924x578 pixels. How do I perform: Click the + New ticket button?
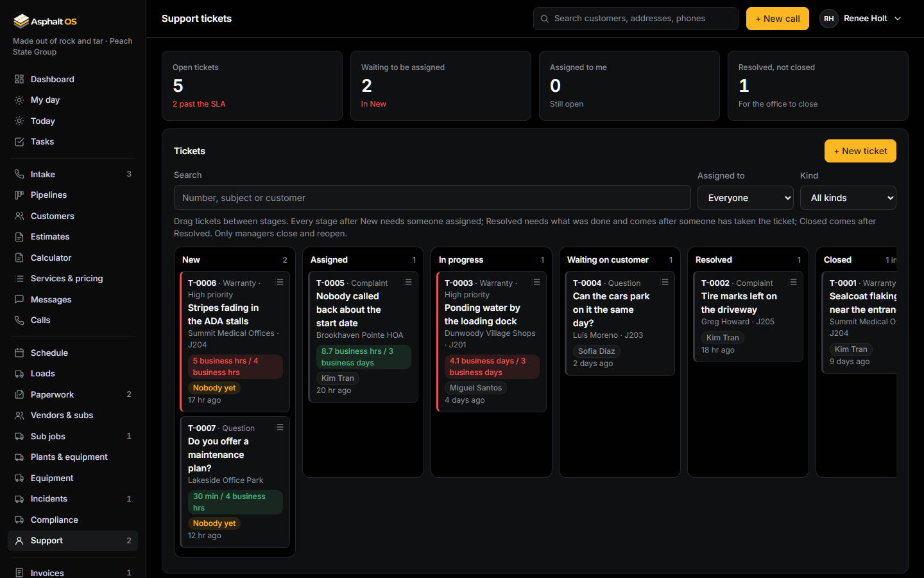click(860, 151)
